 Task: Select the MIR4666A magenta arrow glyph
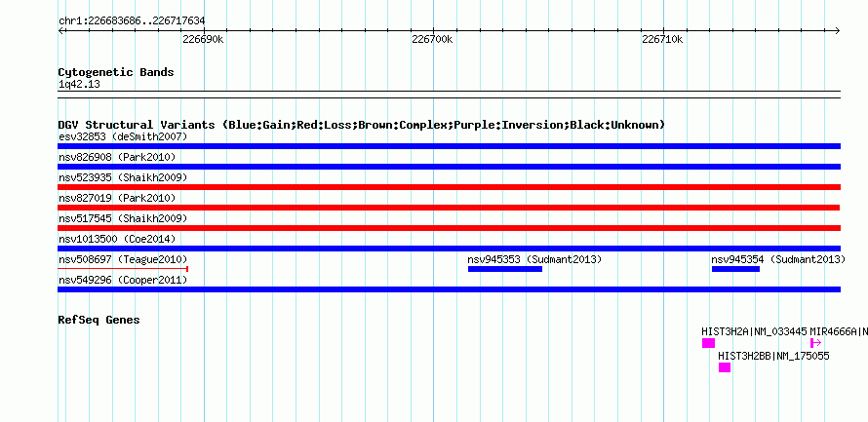click(816, 343)
